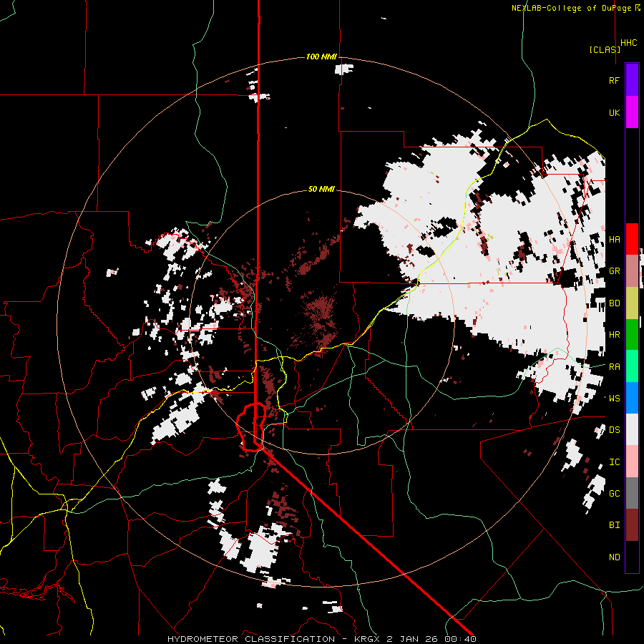Click the UK magenta legend swatch

click(x=632, y=112)
